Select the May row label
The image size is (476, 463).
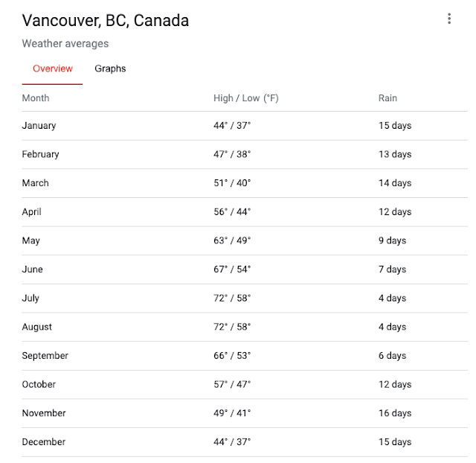[30, 240]
